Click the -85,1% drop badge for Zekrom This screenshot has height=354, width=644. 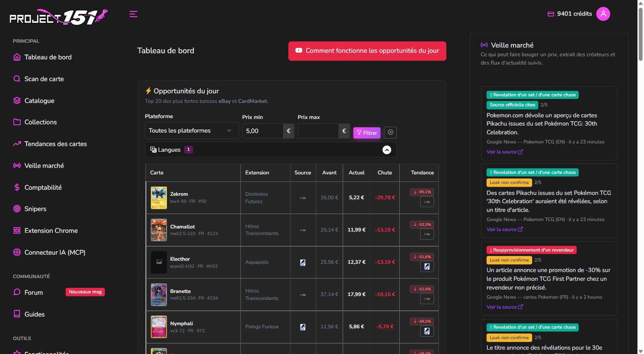421,192
